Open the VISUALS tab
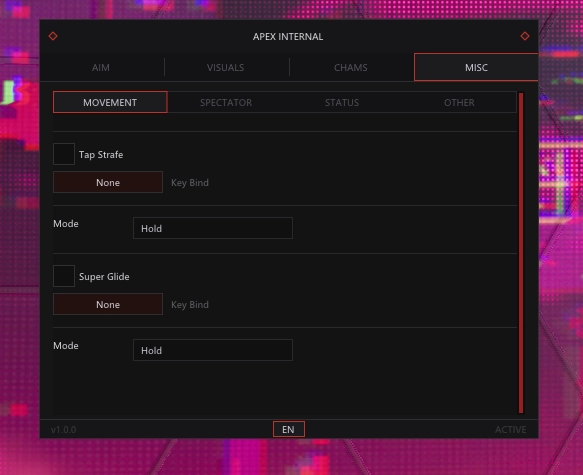The height and width of the screenshot is (475, 583). [x=226, y=68]
